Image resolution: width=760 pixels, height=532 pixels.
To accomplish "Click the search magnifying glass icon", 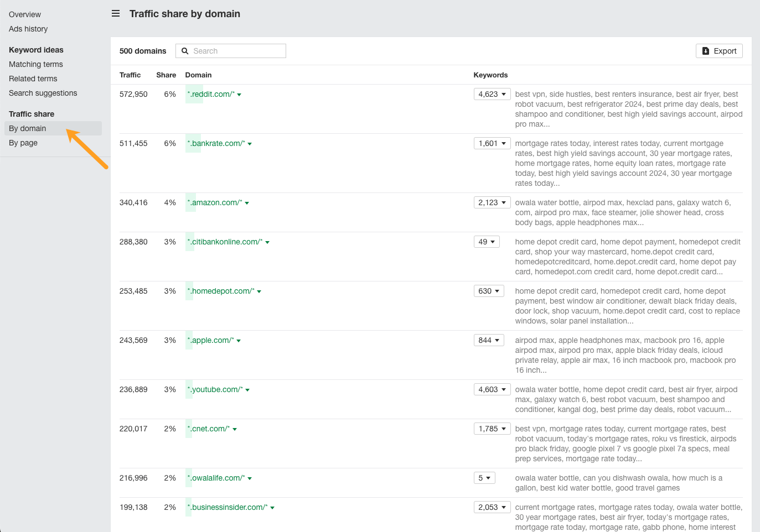I will [x=184, y=50].
